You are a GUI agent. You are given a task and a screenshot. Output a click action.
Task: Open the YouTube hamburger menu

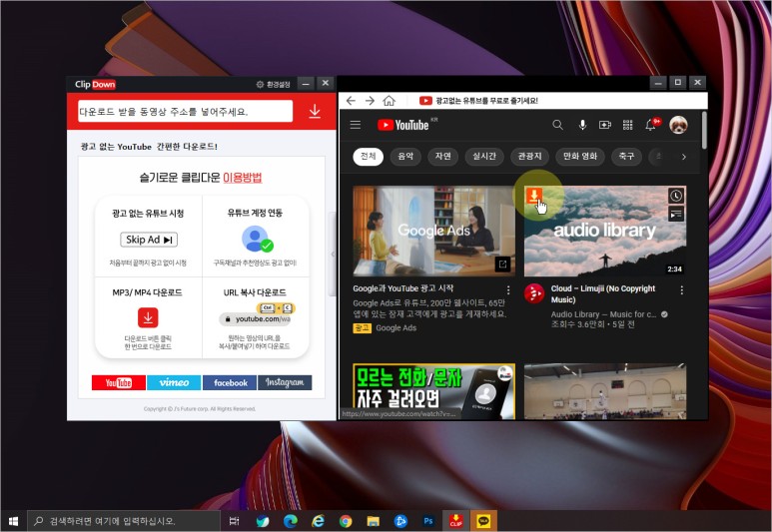click(x=356, y=125)
